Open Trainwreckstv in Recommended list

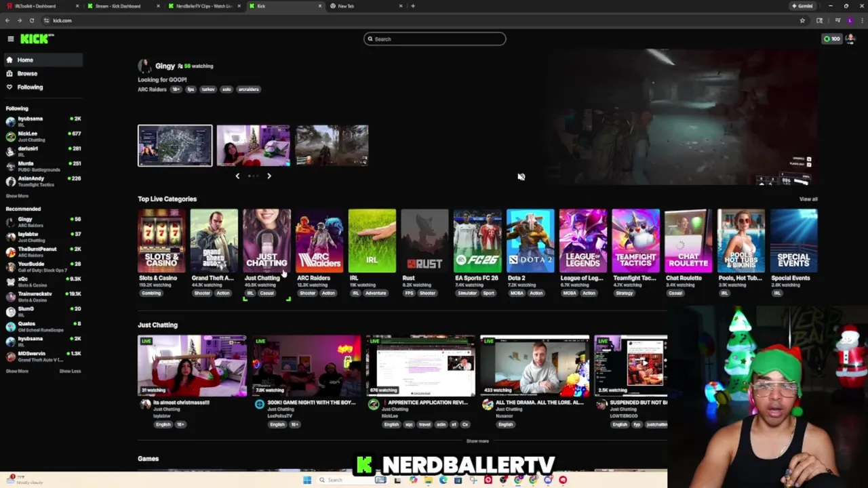pos(43,297)
